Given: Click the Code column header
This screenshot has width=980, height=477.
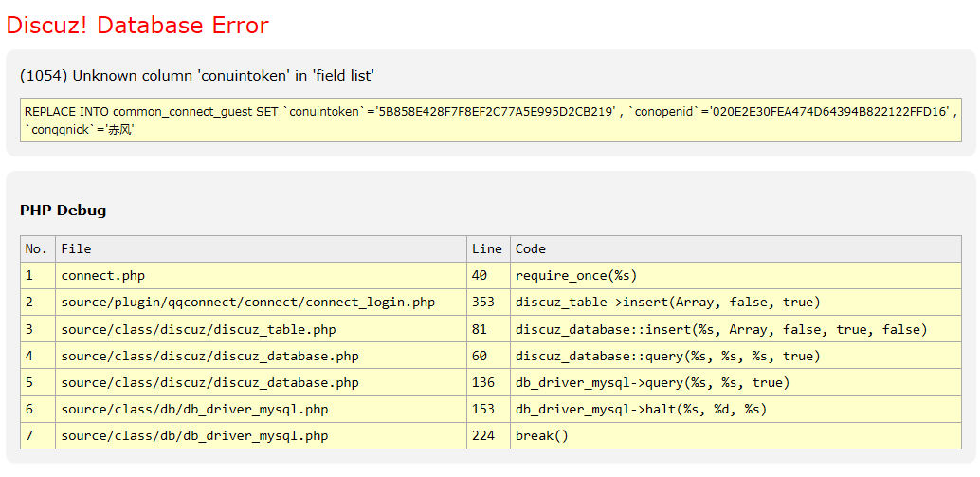Looking at the screenshot, I should (x=531, y=248).
